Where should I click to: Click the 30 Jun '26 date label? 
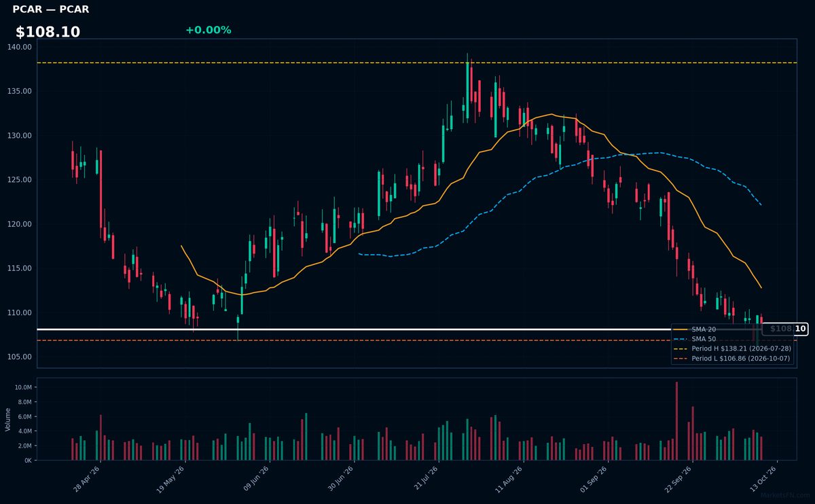[341, 478]
